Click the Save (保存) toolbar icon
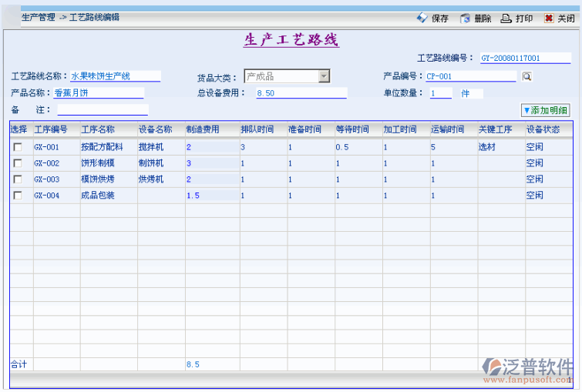This screenshot has height=392, width=582. [x=422, y=18]
